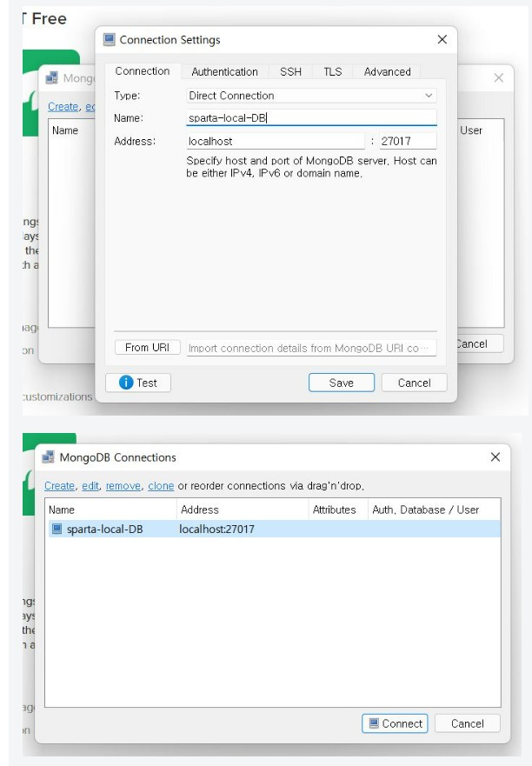This screenshot has width=532, height=766.
Task: Cancel the MongoDB Connections dialog
Action: coord(467,723)
